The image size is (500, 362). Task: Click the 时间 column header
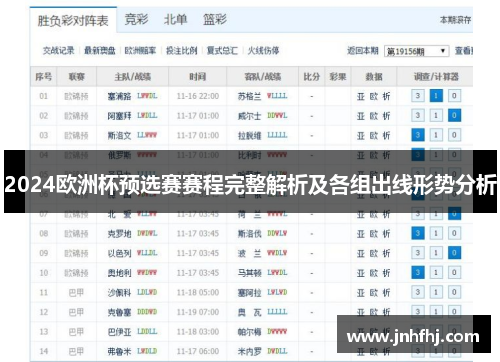(198, 77)
